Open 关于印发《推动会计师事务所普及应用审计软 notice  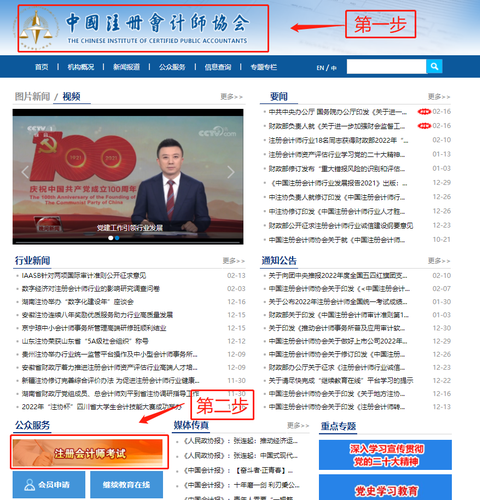coord(337,328)
